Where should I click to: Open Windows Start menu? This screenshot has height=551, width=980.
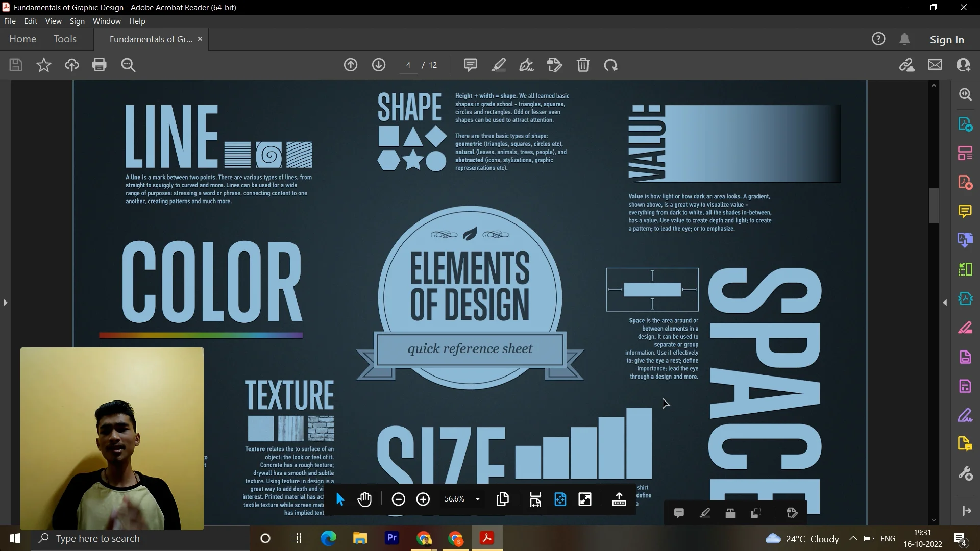(x=15, y=538)
